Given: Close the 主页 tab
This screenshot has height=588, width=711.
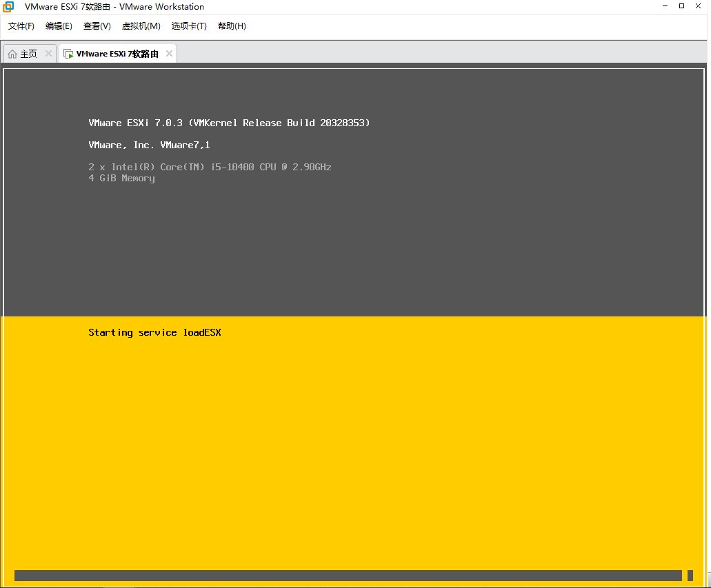Looking at the screenshot, I should [48, 54].
